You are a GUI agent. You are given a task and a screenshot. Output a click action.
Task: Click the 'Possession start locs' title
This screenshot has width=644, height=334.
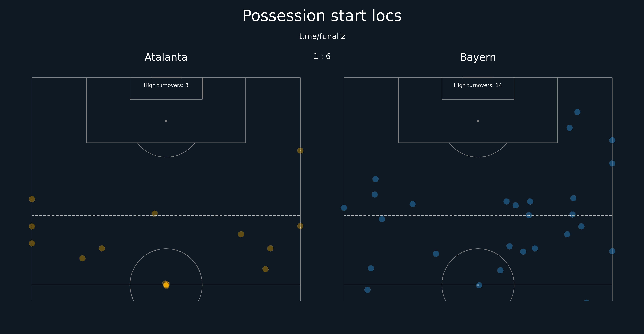pos(322,16)
